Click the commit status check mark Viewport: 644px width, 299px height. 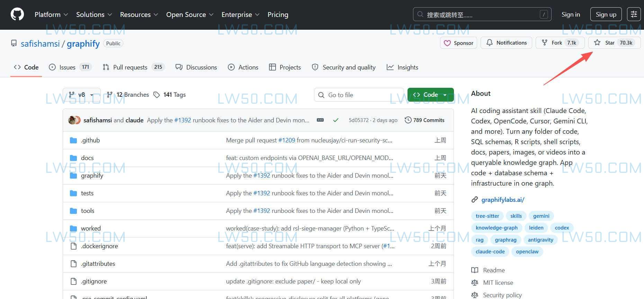[336, 120]
